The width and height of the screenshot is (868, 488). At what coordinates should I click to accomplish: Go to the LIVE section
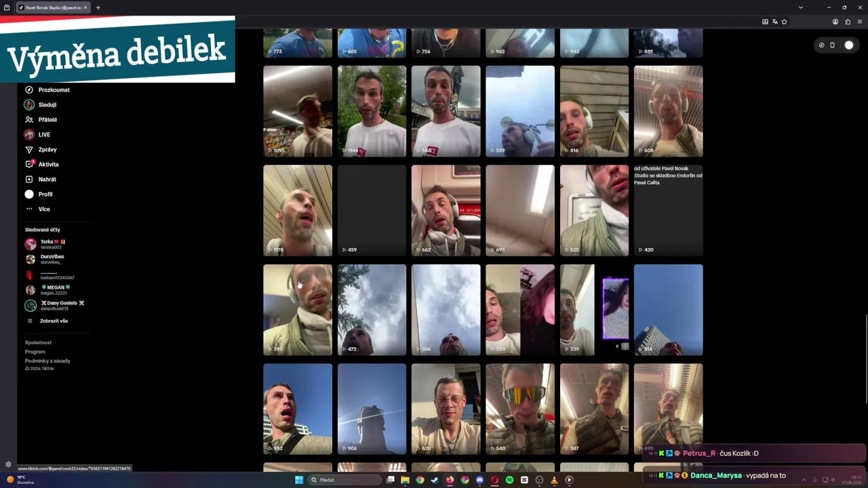click(37, 134)
